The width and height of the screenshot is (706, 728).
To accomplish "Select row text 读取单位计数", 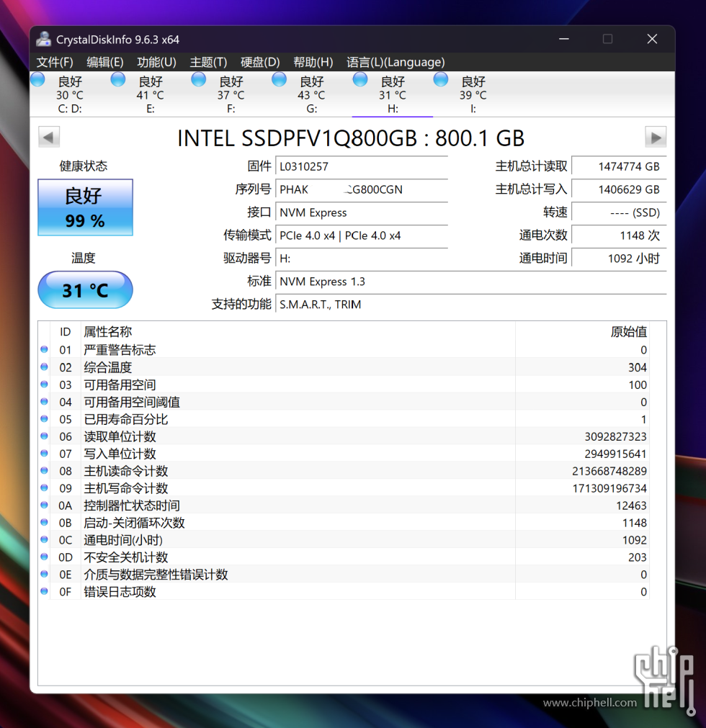I will pyautogui.click(x=120, y=436).
